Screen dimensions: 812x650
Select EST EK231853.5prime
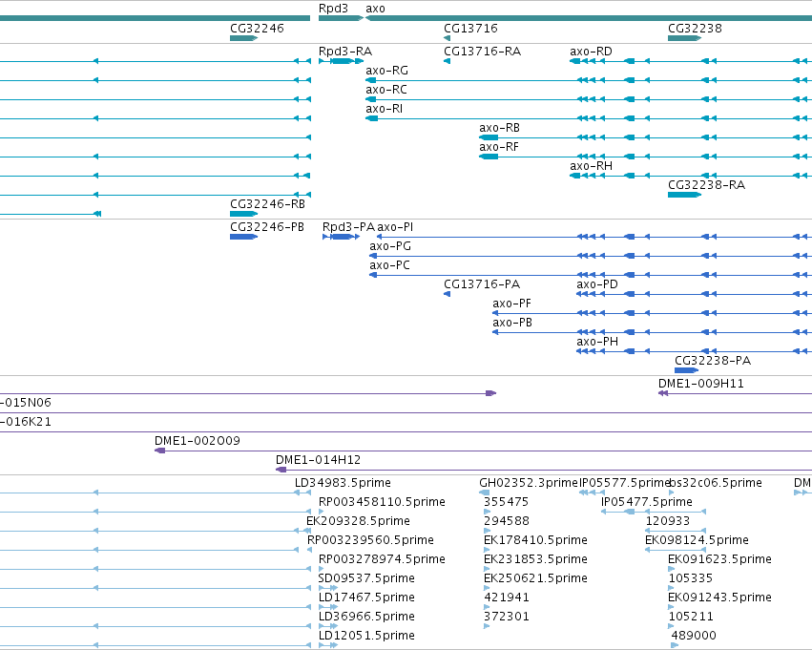[x=535, y=559]
